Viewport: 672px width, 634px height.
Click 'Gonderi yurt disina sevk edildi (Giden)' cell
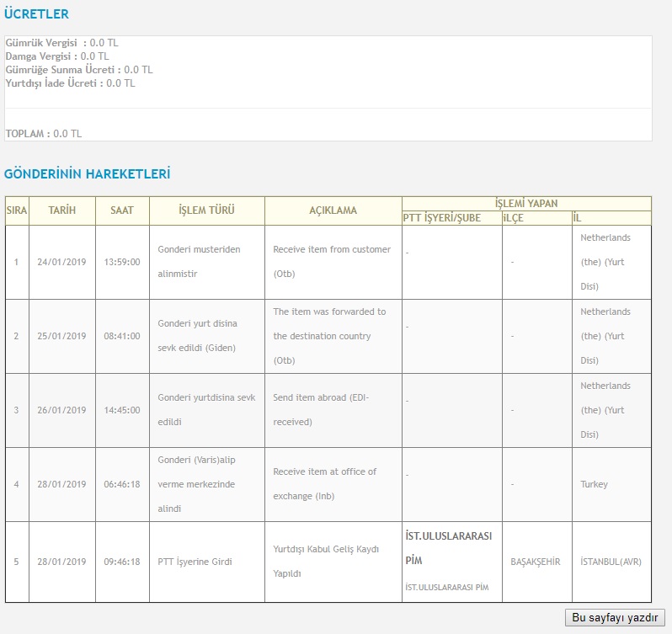click(x=207, y=336)
